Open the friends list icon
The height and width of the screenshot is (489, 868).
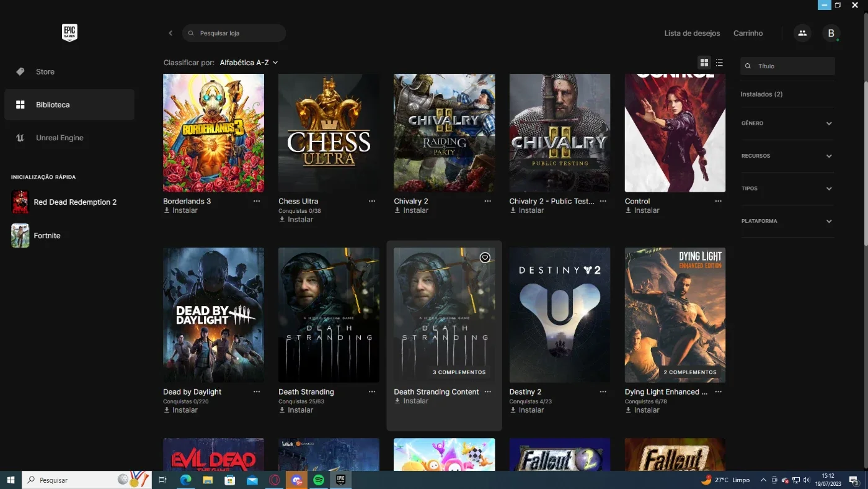802,33
